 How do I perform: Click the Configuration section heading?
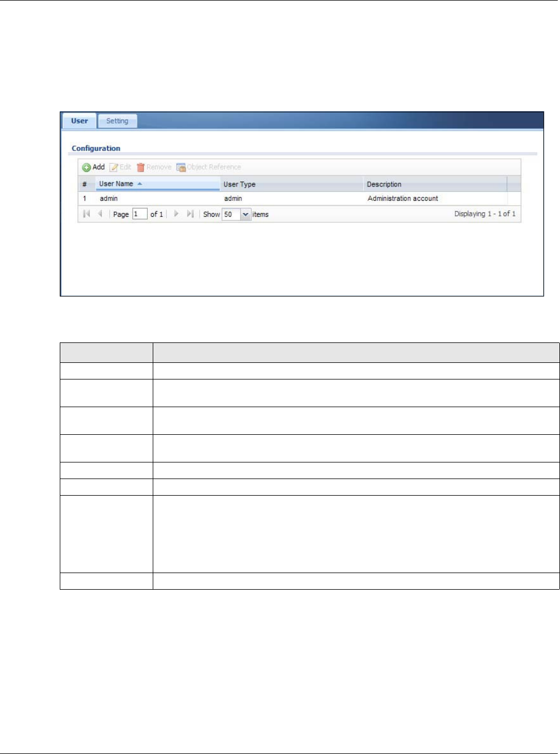coord(96,148)
